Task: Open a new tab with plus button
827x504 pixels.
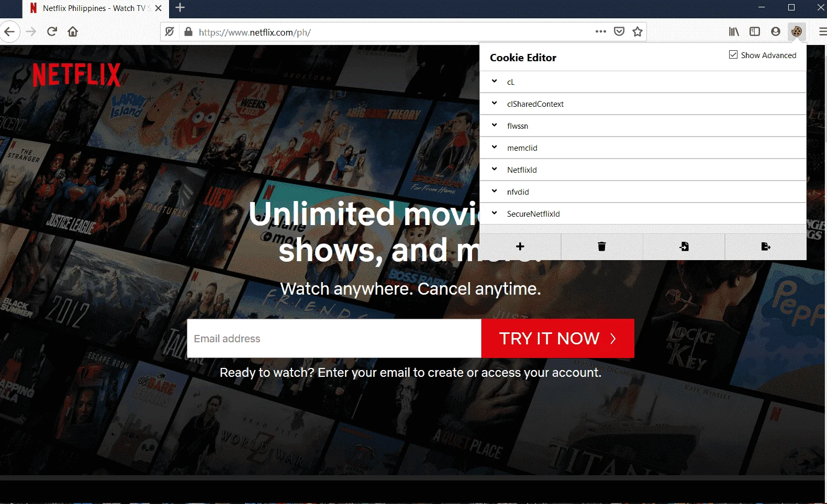Action: (180, 8)
